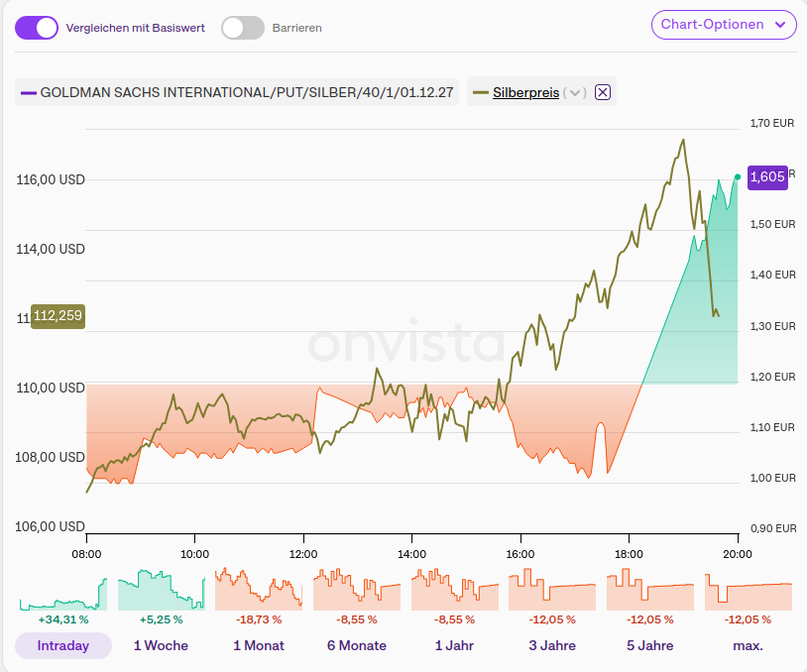Click the Intraday mini chart thumbnail
This screenshot has width=807, height=672.
[x=63, y=591]
